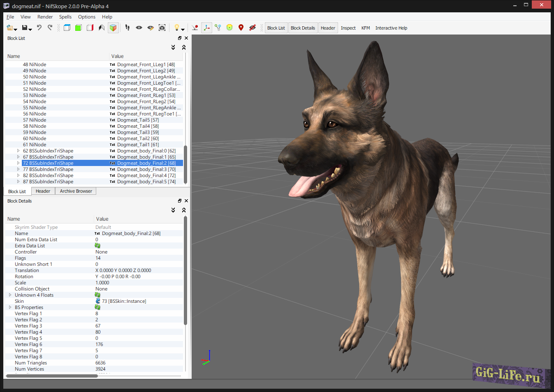
Task: Click the redo arrow icon
Action: [x=50, y=27]
